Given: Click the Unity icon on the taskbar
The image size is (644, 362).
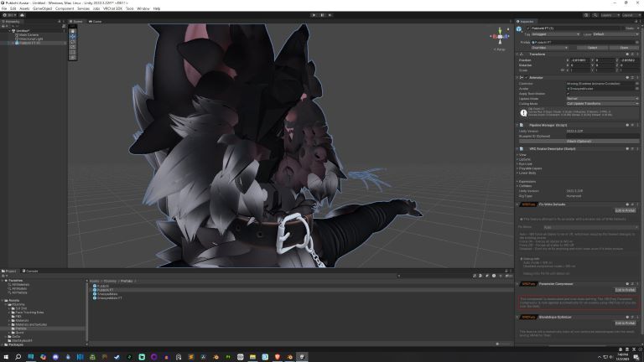Looking at the screenshot, I should [302, 357].
